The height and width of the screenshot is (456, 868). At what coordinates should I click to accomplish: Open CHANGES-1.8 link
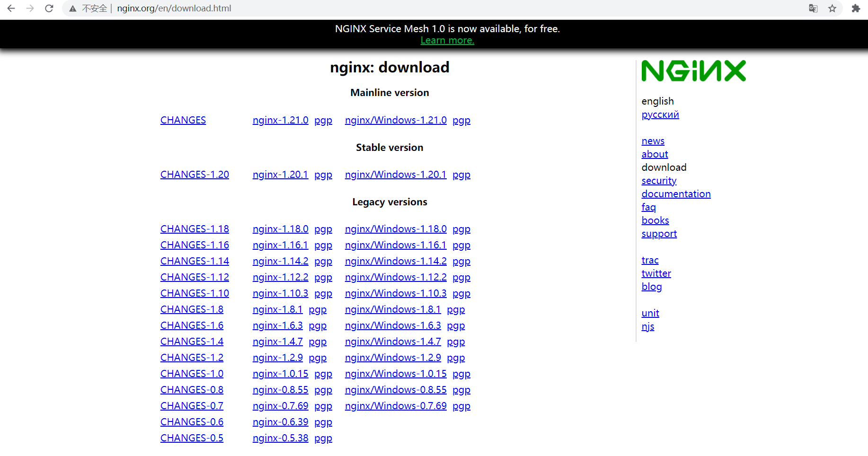click(x=192, y=309)
